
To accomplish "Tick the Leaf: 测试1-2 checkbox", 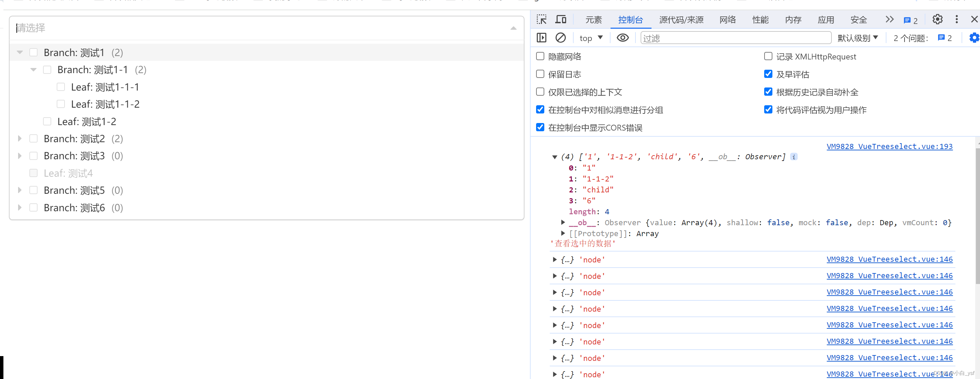I will (47, 122).
